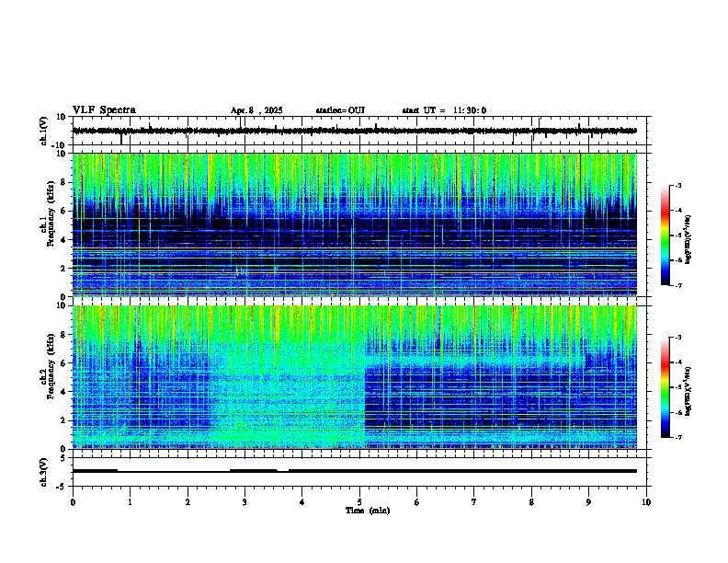Click time axis tick label "6"

point(417,502)
